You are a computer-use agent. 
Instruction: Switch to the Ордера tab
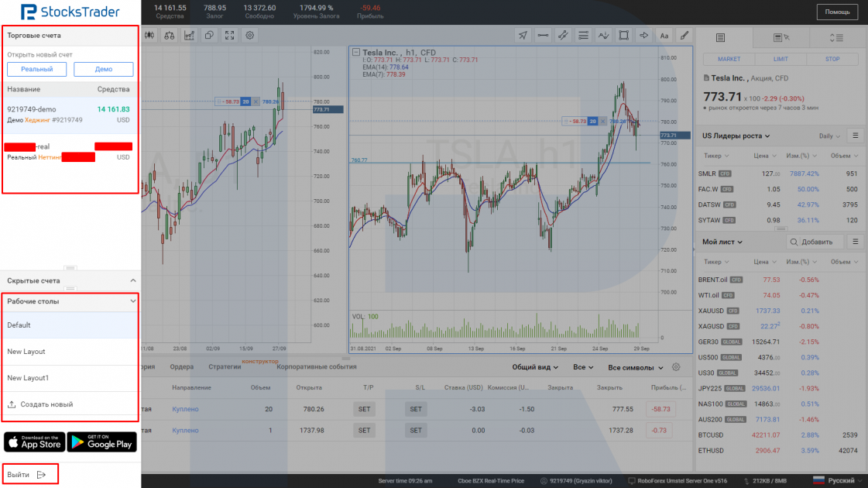click(181, 366)
